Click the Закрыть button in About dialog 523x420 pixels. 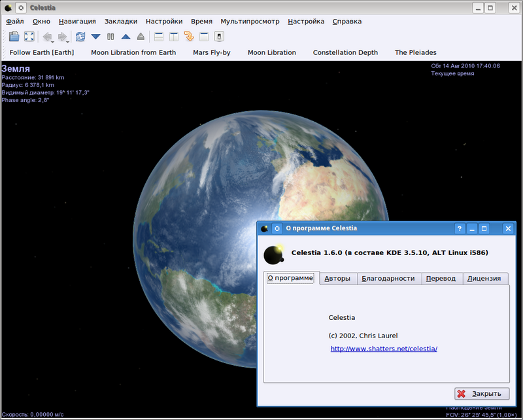[482, 394]
